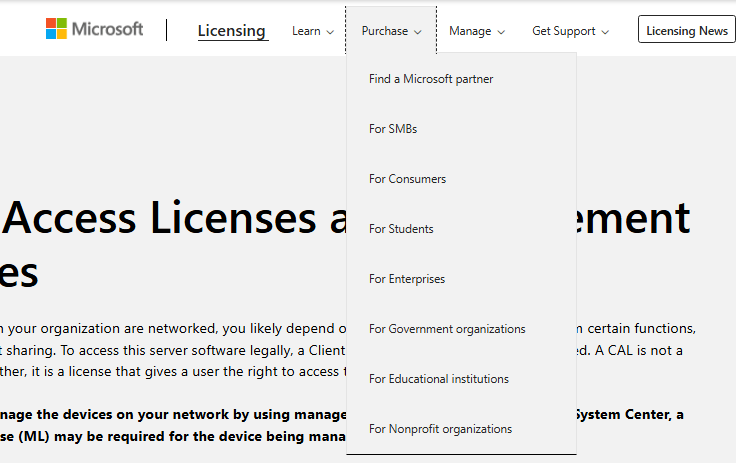Collapse the Purchase dropdown menu
This screenshot has width=736, height=463.
tap(391, 31)
